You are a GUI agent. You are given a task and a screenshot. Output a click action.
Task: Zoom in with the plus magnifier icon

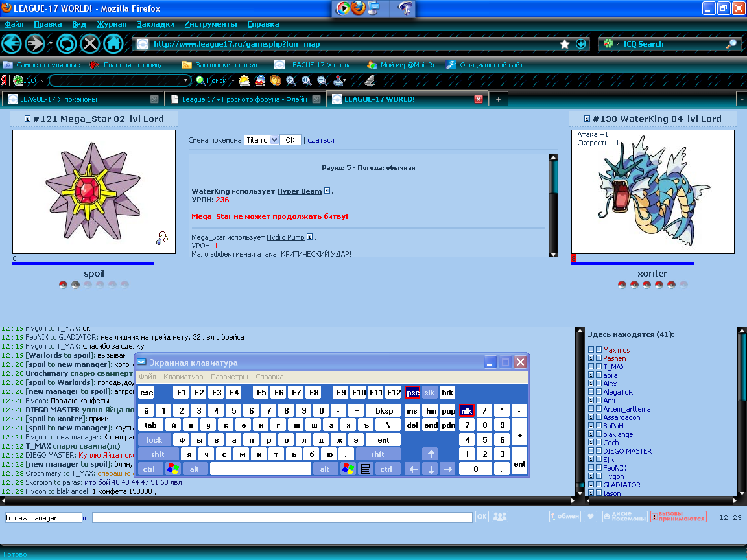pyautogui.click(x=291, y=80)
